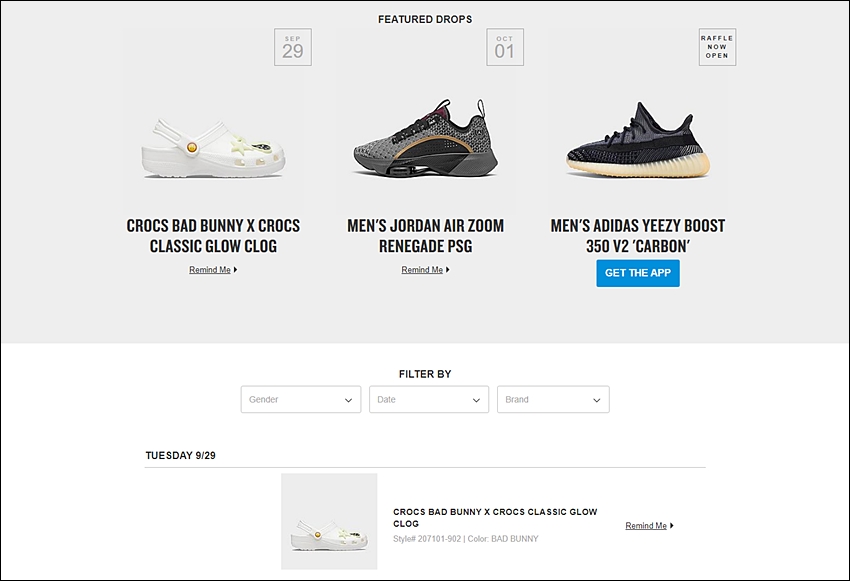Click the OCT 01 date badge
Screen dimensions: 850x581
click(x=505, y=47)
